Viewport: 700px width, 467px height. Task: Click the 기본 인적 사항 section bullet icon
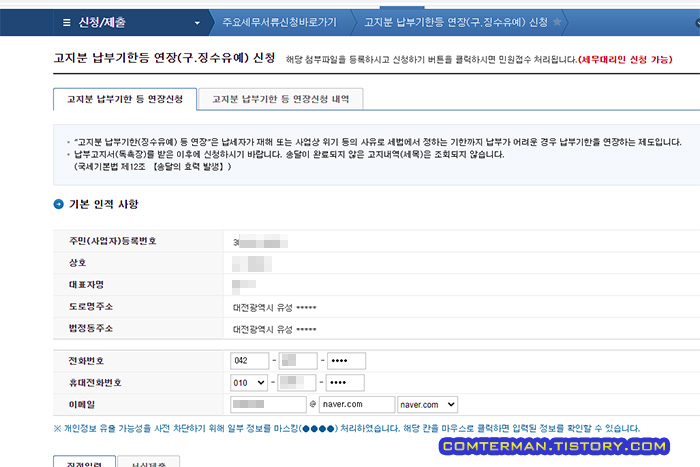pos(58,204)
